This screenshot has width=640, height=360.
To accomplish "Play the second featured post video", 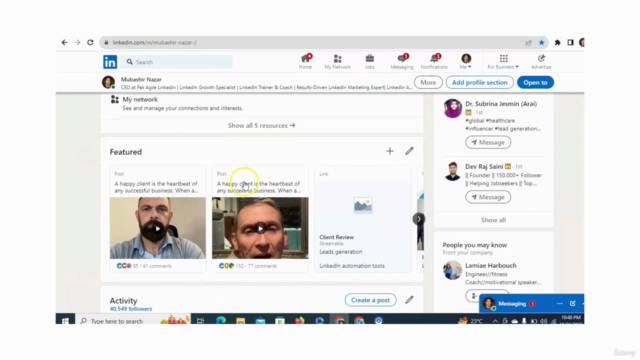I will point(260,228).
